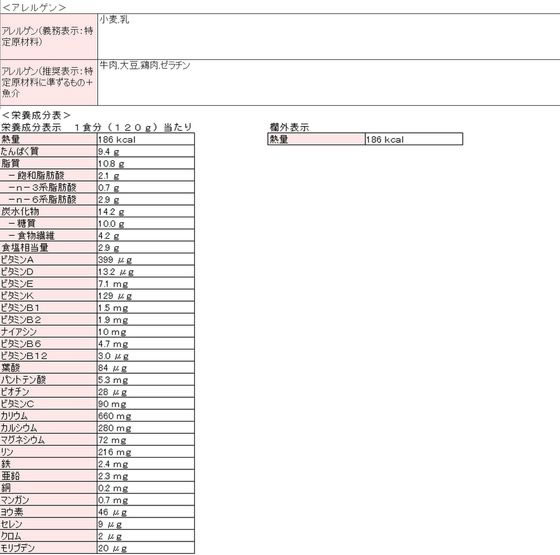Select the 2.1 g saturated fat value
Viewport: 560px width, 555px height.
coord(146,175)
